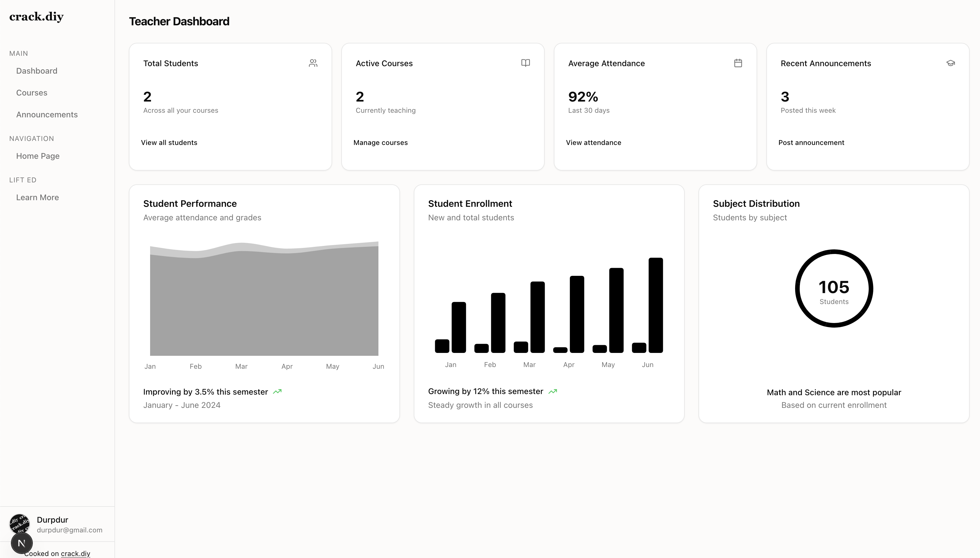Click View all students button
The image size is (980, 558).
click(x=169, y=143)
